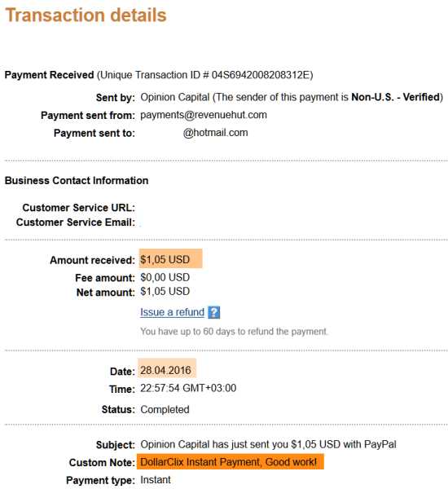Click the blue question mark help icon

coord(214,312)
